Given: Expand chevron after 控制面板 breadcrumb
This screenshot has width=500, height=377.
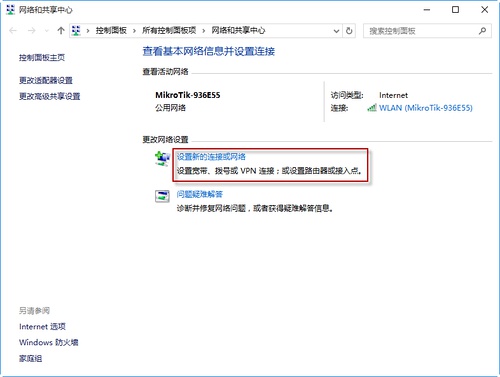Looking at the screenshot, I should pyautogui.click(x=134, y=31).
